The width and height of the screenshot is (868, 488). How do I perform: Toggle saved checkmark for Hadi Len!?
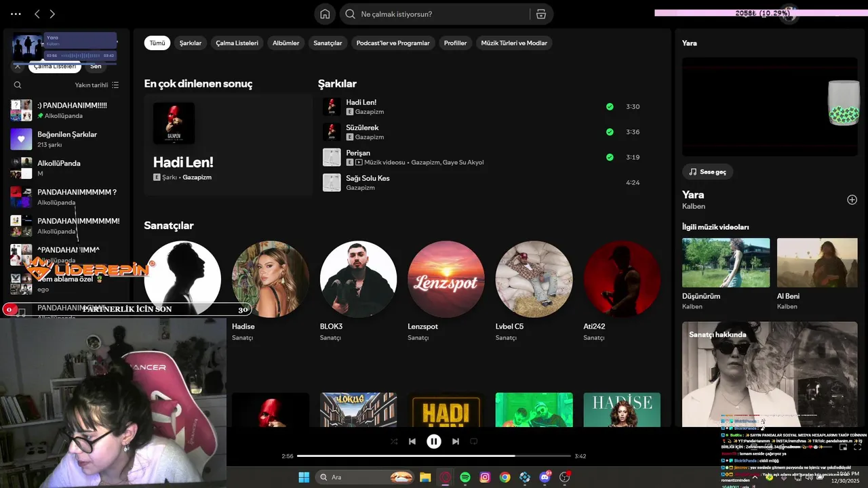[x=610, y=106]
